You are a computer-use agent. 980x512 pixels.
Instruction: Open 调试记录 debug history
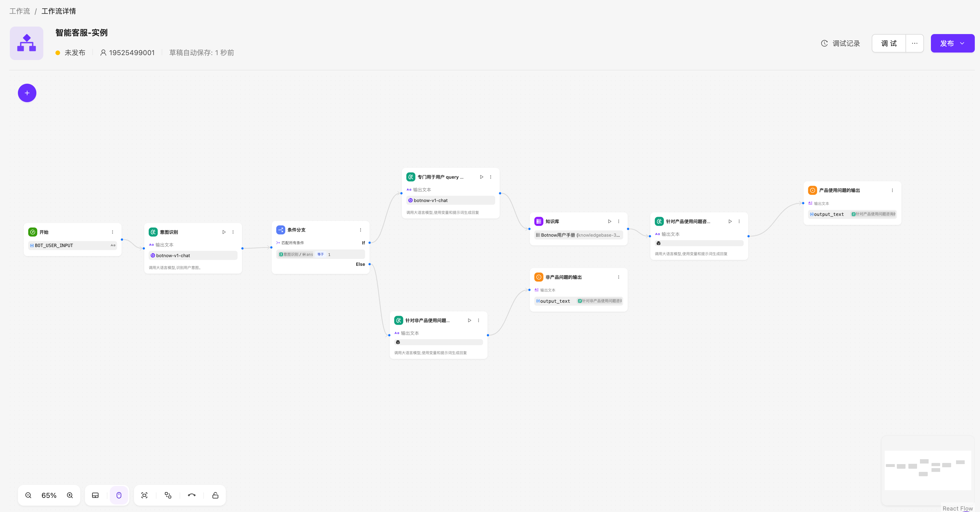tap(840, 43)
